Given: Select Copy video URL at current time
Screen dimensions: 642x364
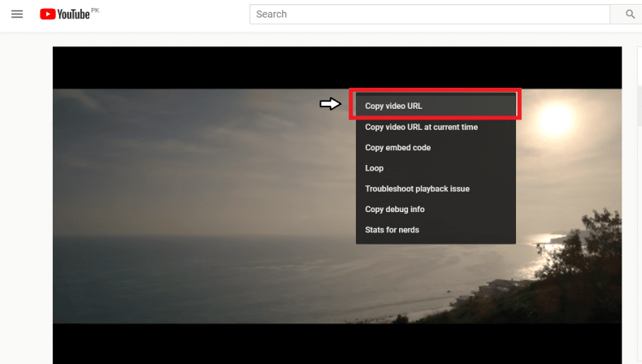Looking at the screenshot, I should point(436,127).
